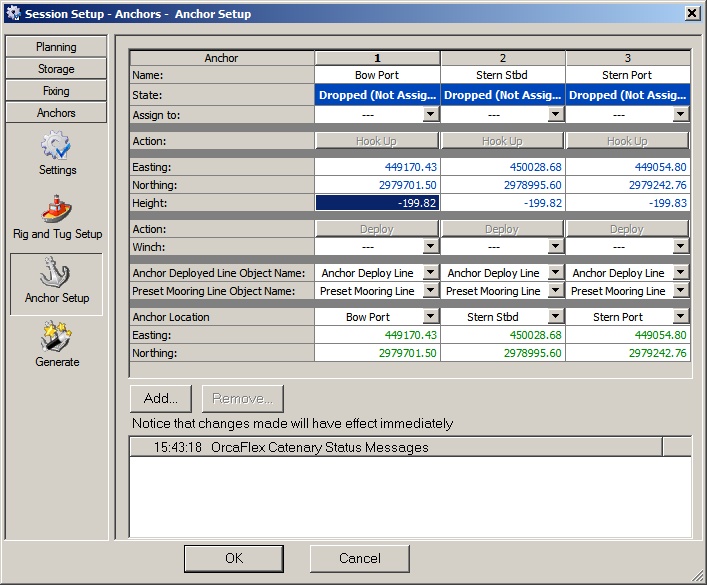This screenshot has width=707, height=585.
Task: Cancel the session setup dialog
Action: [359, 558]
